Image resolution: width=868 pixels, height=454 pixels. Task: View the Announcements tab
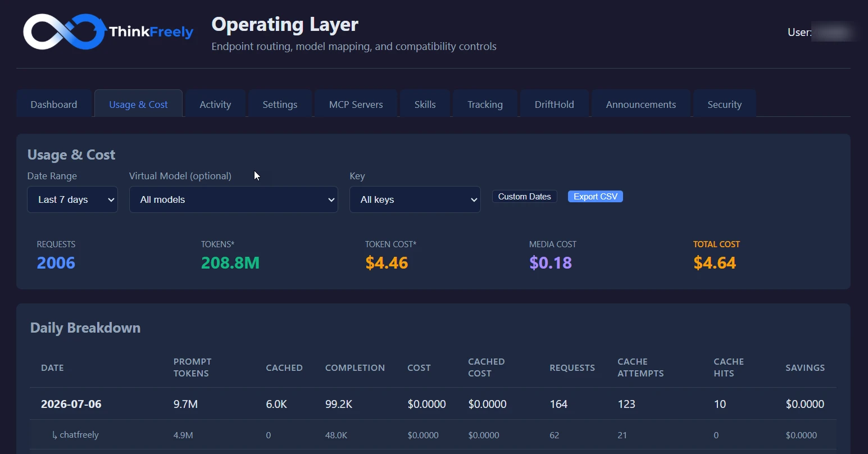641,104
